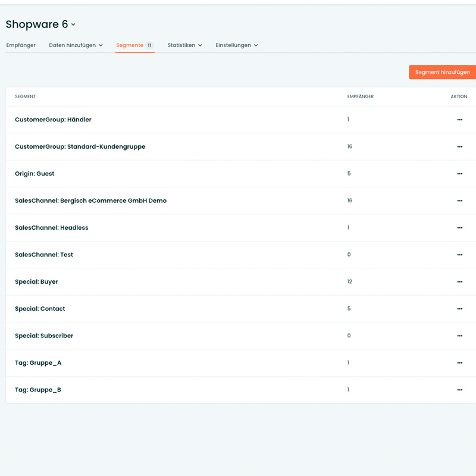Click more options for SalesChannel: Headless

[x=459, y=228]
